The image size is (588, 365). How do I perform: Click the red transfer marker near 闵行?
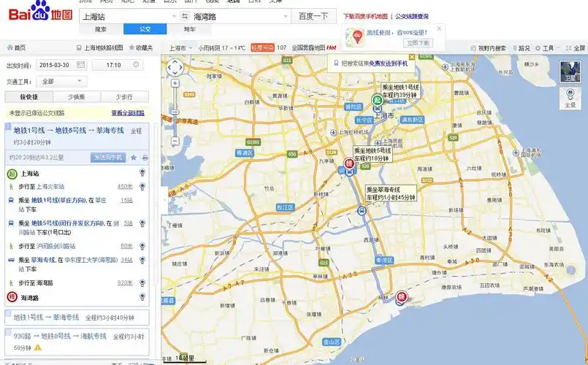click(x=349, y=163)
